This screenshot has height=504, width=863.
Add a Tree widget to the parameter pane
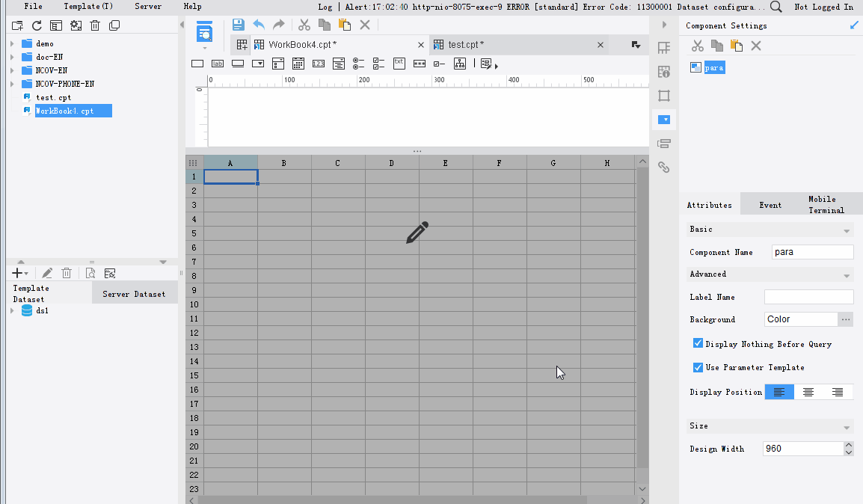pyautogui.click(x=459, y=64)
